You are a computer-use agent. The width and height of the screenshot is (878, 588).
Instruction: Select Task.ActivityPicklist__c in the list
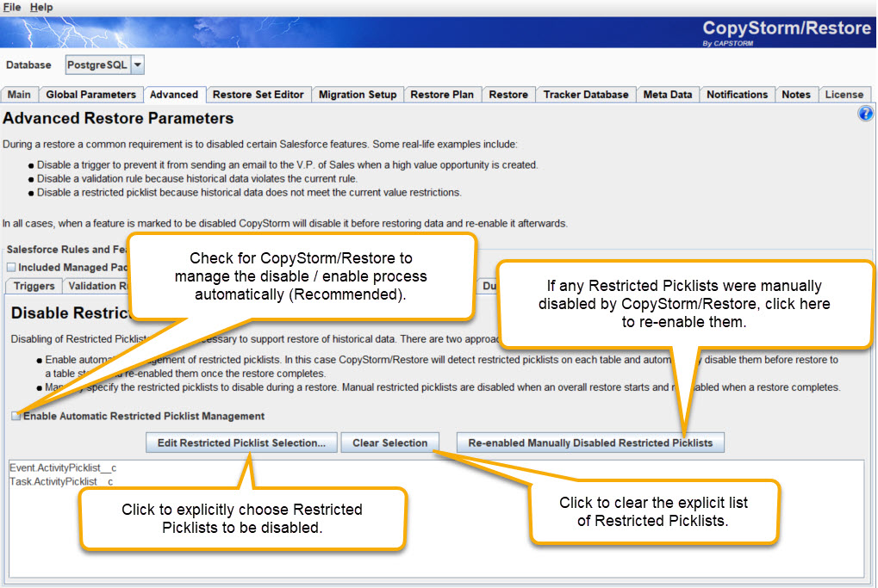[61, 481]
